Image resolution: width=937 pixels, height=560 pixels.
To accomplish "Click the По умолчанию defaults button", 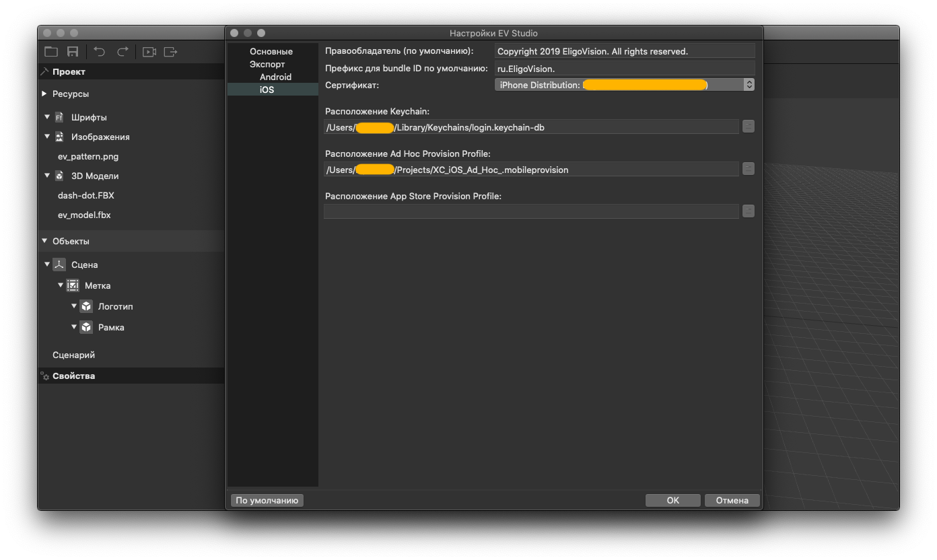I will coord(266,500).
